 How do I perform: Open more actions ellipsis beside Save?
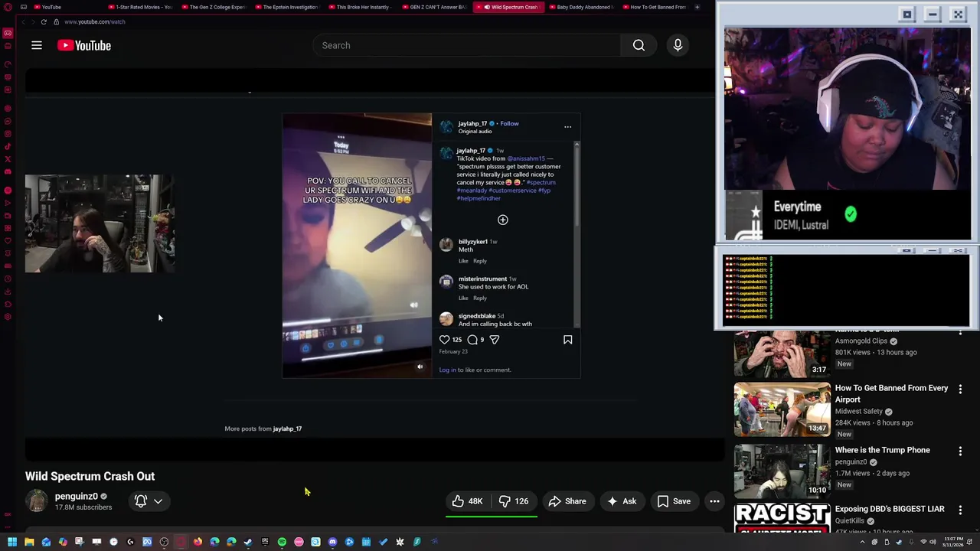pos(714,501)
